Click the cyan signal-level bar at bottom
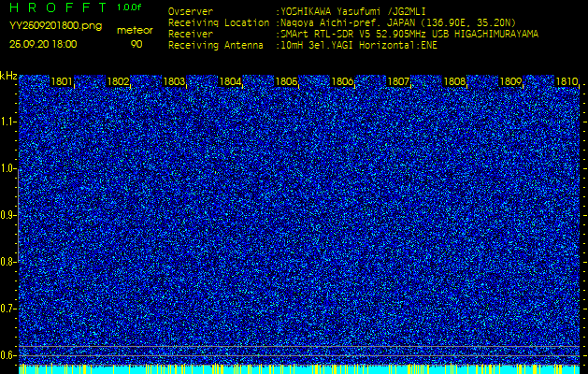 [299, 370]
